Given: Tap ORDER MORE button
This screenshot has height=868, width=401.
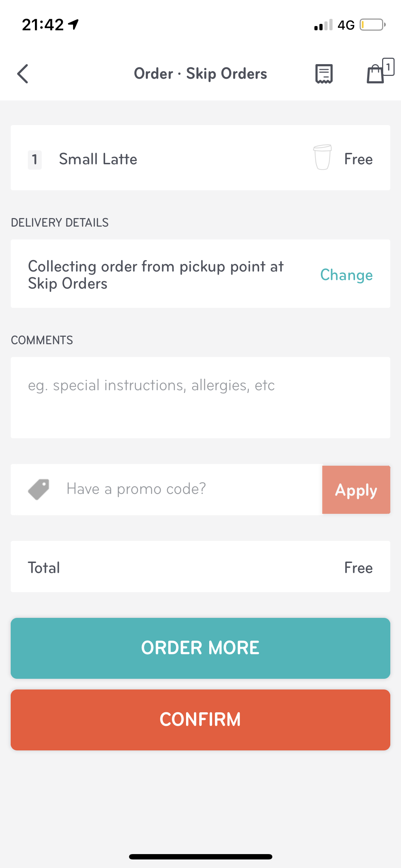Looking at the screenshot, I should (200, 648).
